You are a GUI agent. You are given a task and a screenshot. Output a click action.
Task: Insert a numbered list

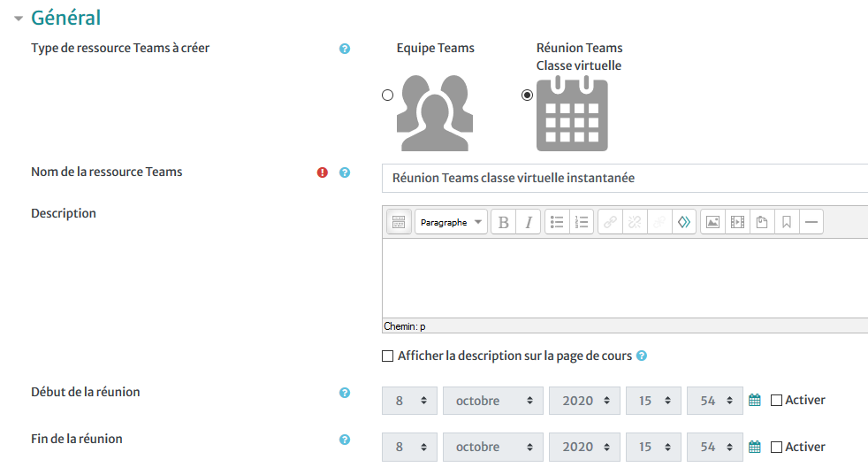coord(581,222)
